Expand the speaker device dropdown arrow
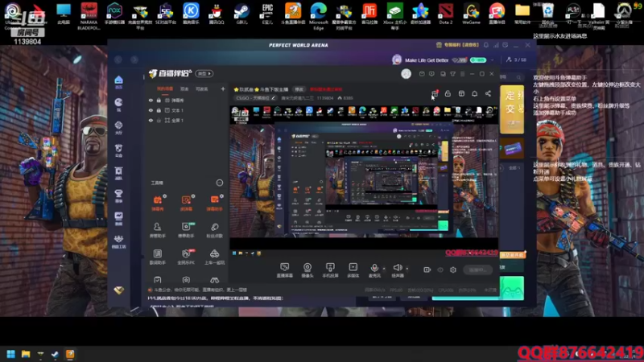Image resolution: width=644 pixels, height=362 pixels. tap(407, 269)
